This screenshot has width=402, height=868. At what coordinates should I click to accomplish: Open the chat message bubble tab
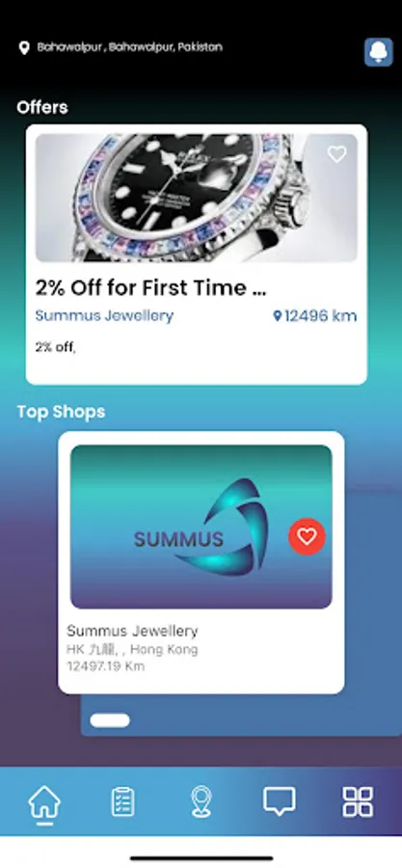click(x=280, y=801)
